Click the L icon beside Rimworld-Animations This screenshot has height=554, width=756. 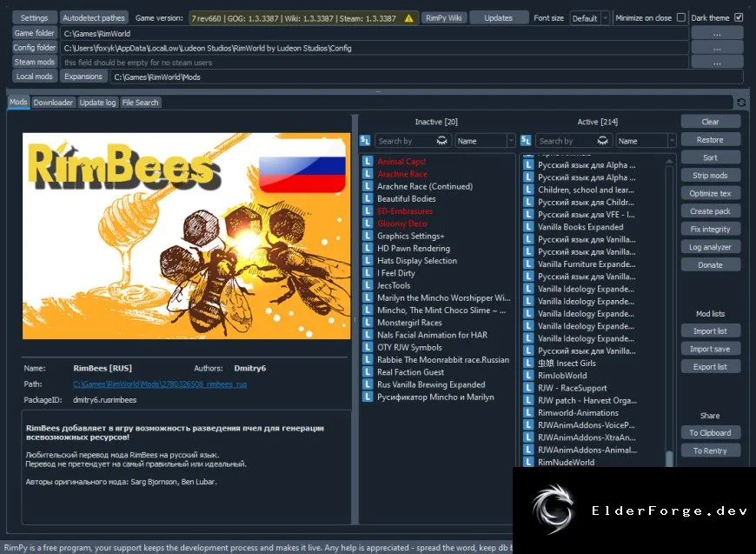click(x=529, y=412)
